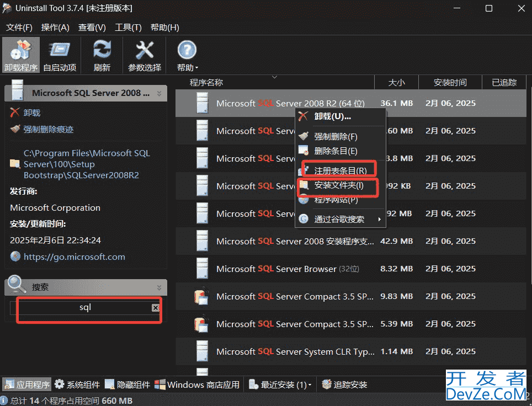Click 卸载 red X action in left panel
Viewport: 532px width, 406px height.
tap(15, 113)
